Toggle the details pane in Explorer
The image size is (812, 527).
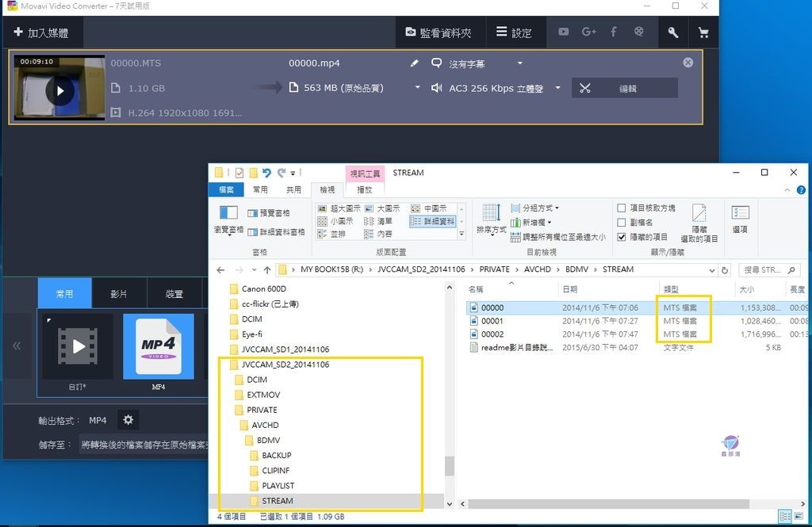pos(276,232)
